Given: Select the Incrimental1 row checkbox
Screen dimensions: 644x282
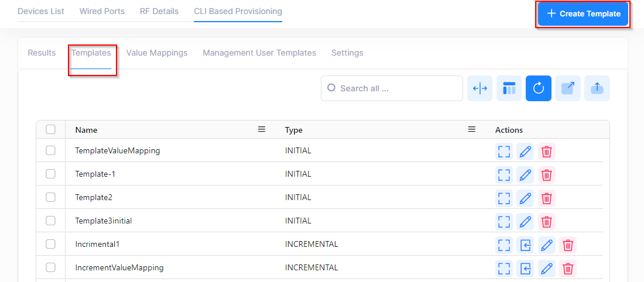Looking at the screenshot, I should [x=50, y=244].
